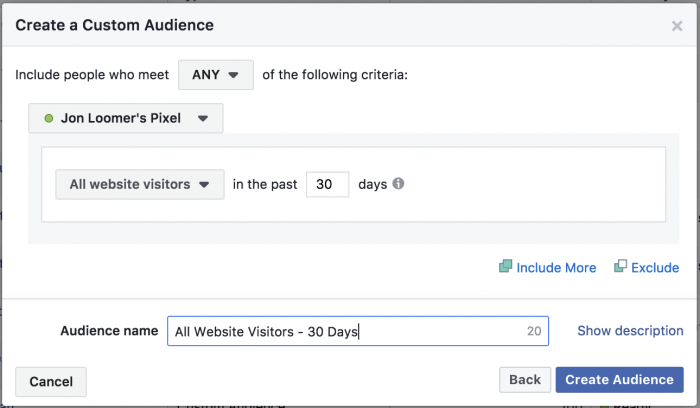Image resolution: width=700 pixels, height=408 pixels.
Task: Click the green pixel status dot
Action: click(46, 118)
